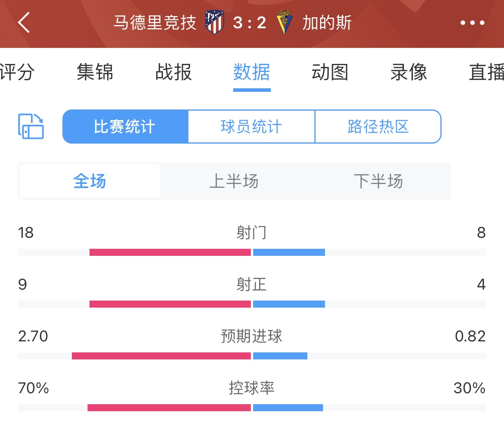Show 下半场 second half stats
Image resolution: width=504 pixels, height=423 pixels.
[378, 181]
